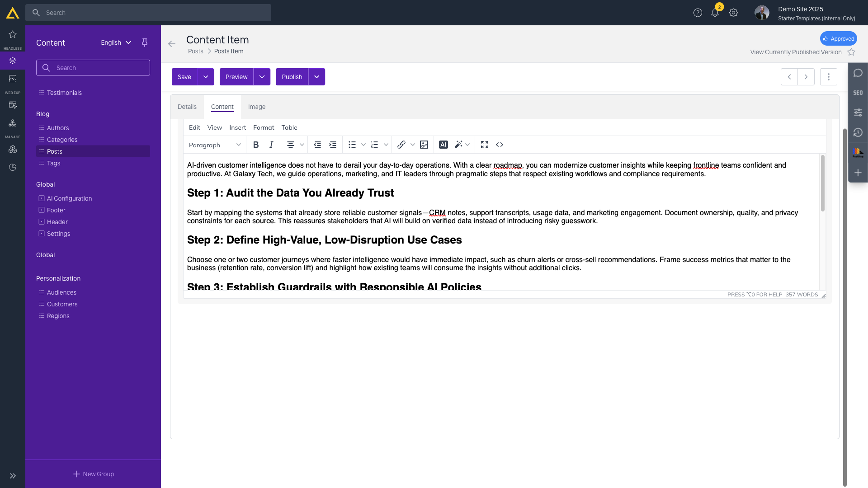Open the Favorites star in left rail
The width and height of the screenshot is (868, 488).
[x=13, y=34]
